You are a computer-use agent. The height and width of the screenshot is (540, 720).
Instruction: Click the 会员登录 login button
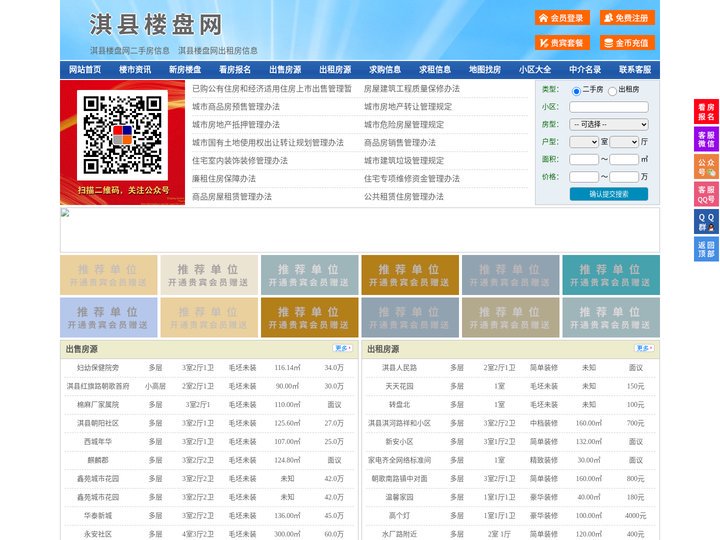[x=562, y=18]
